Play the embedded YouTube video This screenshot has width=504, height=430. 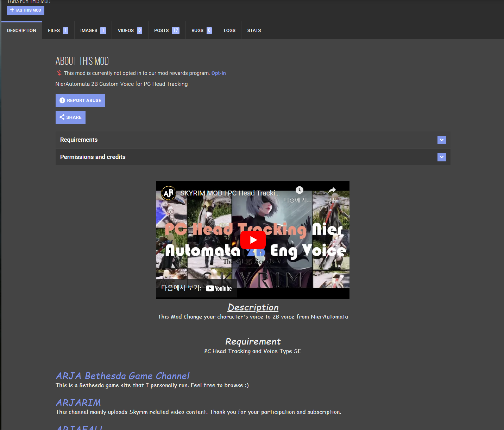point(253,240)
